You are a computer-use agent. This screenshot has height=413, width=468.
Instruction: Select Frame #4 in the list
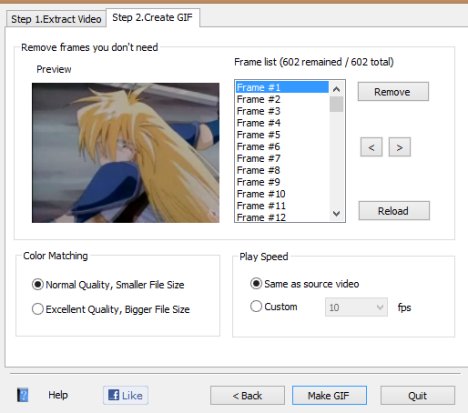pos(282,123)
